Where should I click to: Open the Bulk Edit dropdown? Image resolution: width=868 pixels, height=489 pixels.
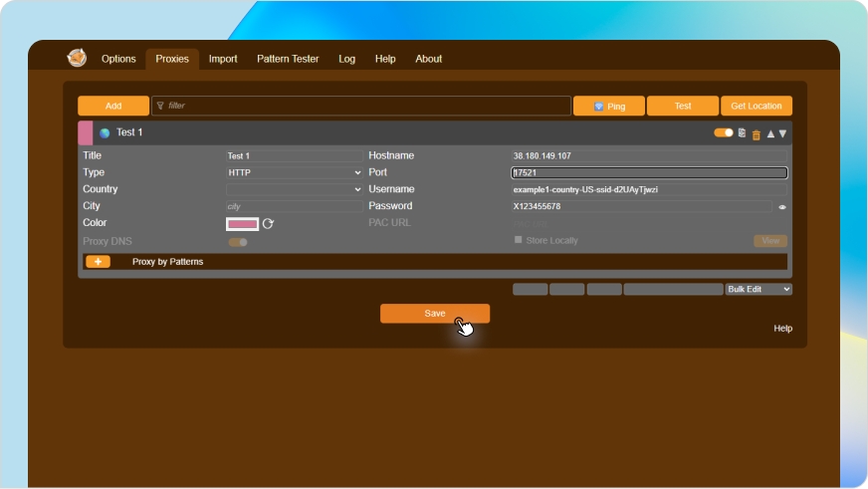(759, 289)
